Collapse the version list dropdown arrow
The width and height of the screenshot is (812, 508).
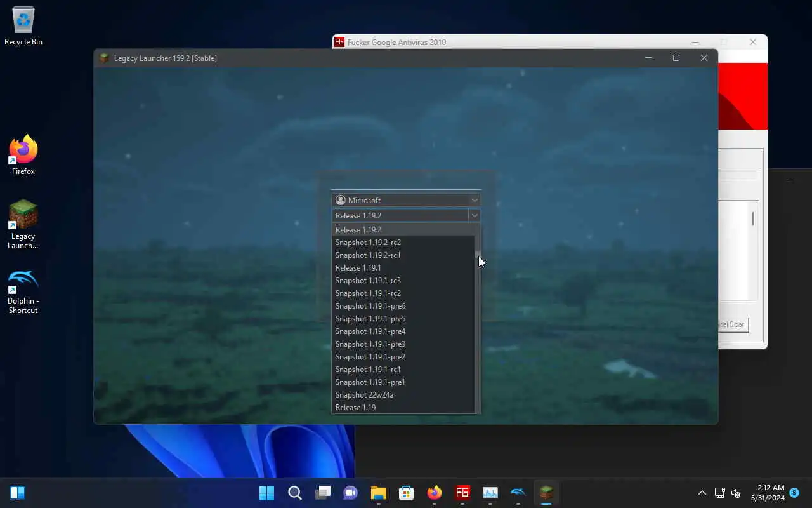click(475, 215)
